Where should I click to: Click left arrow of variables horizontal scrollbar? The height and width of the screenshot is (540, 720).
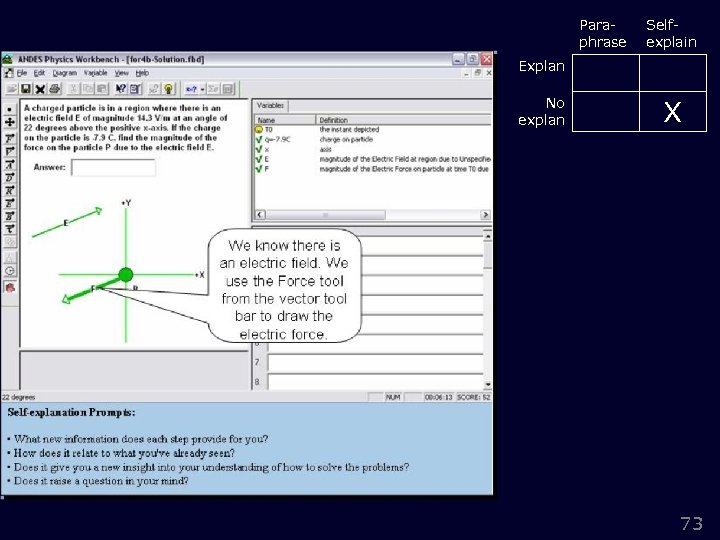(x=260, y=214)
